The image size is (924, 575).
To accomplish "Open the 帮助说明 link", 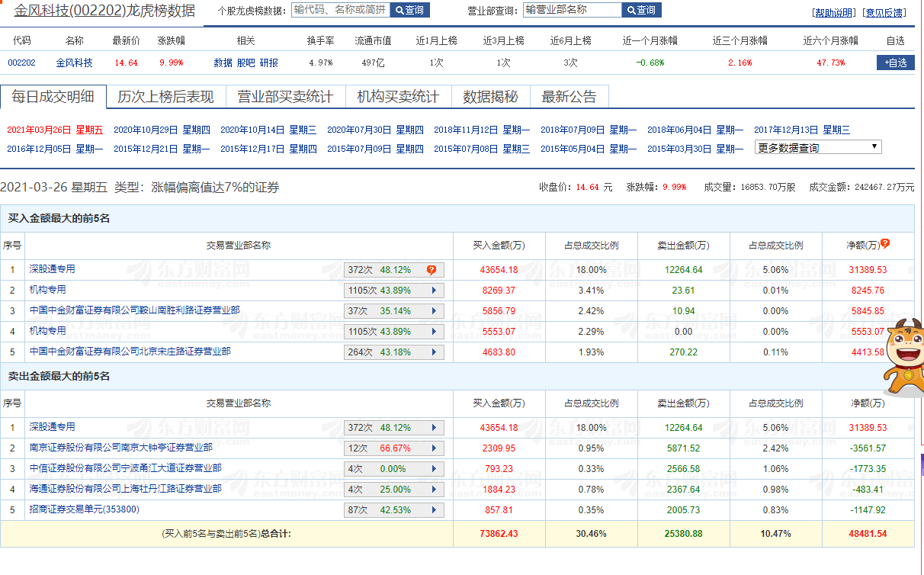I will pos(834,13).
